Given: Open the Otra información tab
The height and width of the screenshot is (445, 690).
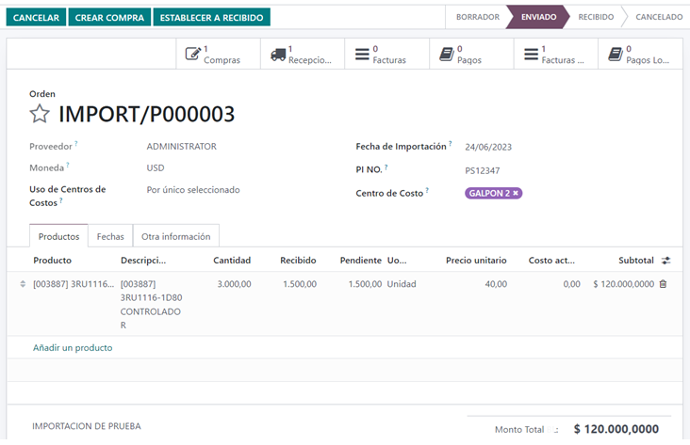Looking at the screenshot, I should (175, 237).
